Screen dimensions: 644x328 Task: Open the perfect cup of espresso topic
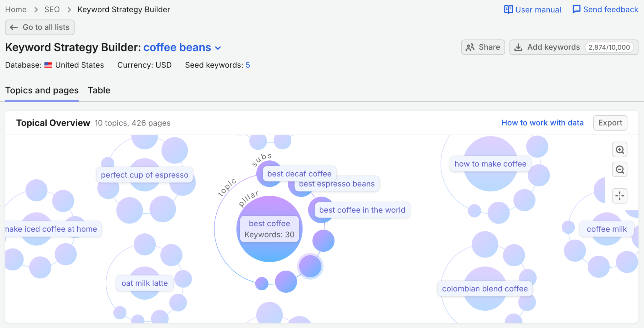click(x=145, y=175)
